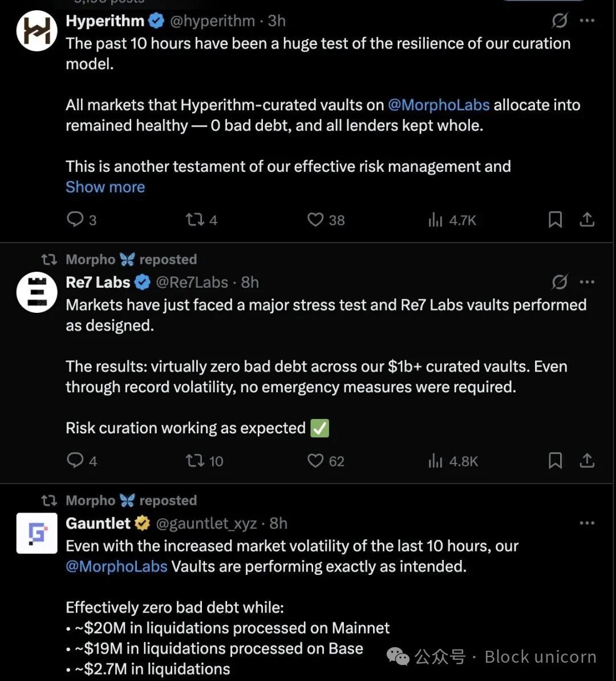616x681 pixels.
Task: Bookmark the Hyperithm post
Action: click(x=555, y=220)
